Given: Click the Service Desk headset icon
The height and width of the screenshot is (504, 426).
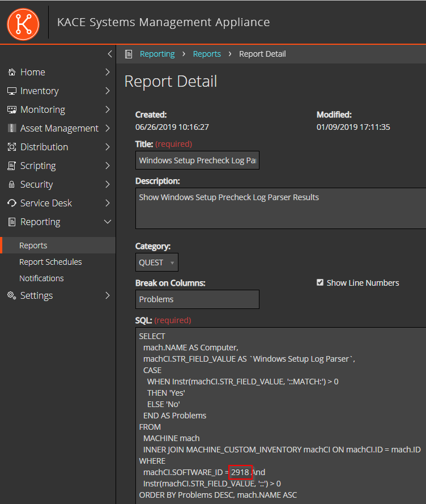Looking at the screenshot, I should (x=12, y=203).
